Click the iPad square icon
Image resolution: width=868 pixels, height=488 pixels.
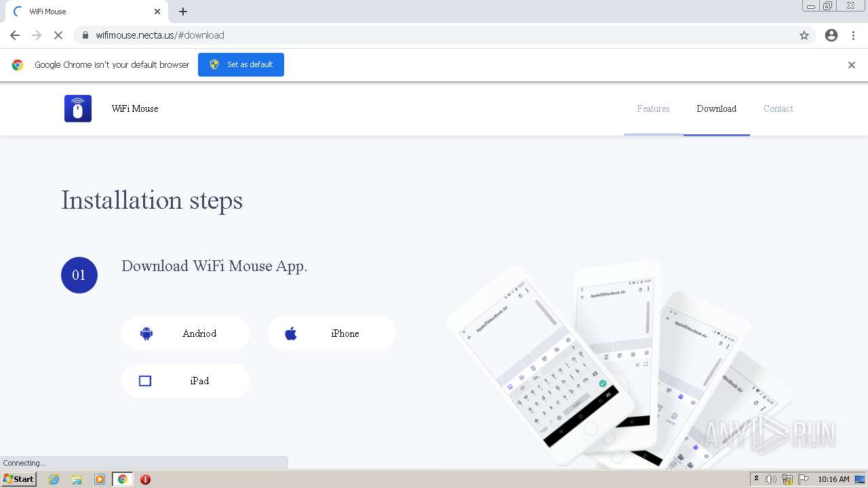click(145, 381)
